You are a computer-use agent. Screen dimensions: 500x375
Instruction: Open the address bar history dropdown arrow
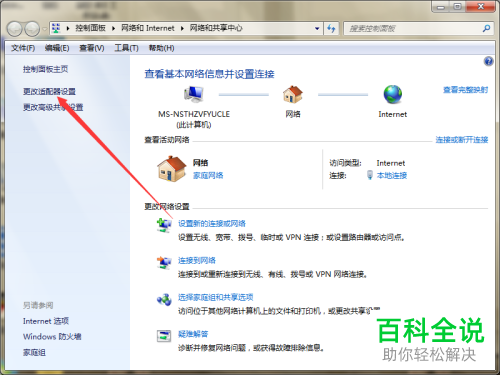click(317, 29)
